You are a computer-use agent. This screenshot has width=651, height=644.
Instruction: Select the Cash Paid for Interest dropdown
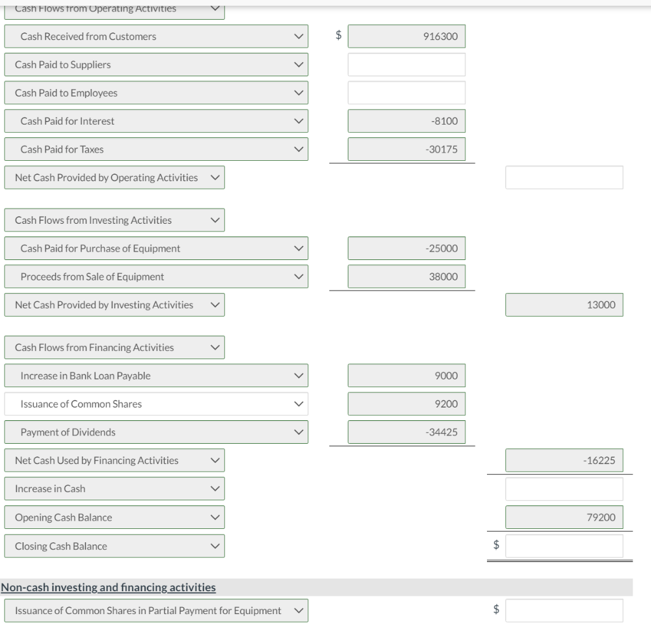point(156,121)
